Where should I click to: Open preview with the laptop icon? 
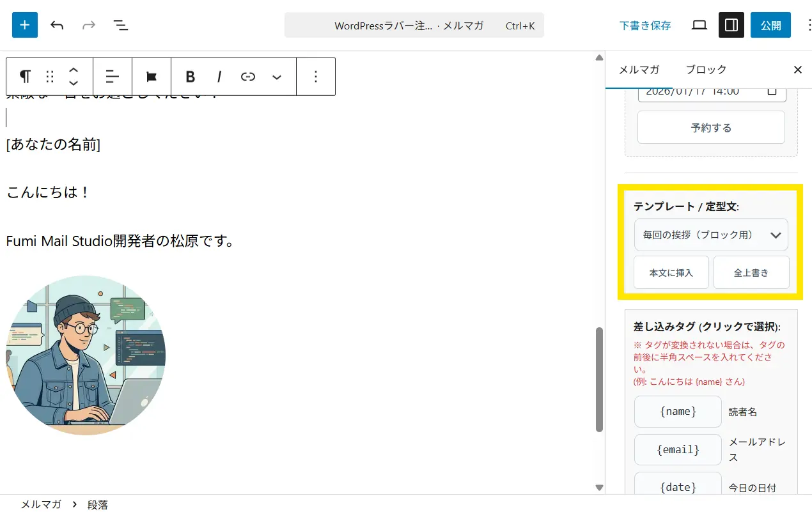(x=699, y=26)
